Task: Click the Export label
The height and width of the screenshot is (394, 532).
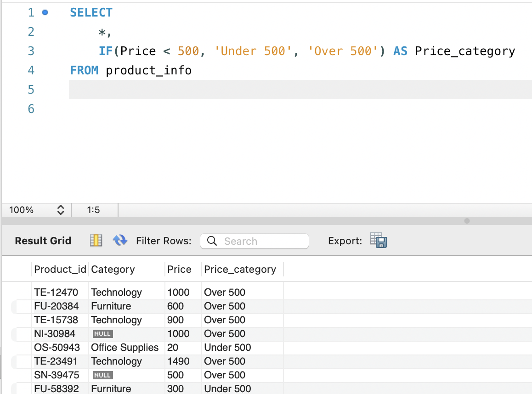Action: click(x=345, y=241)
